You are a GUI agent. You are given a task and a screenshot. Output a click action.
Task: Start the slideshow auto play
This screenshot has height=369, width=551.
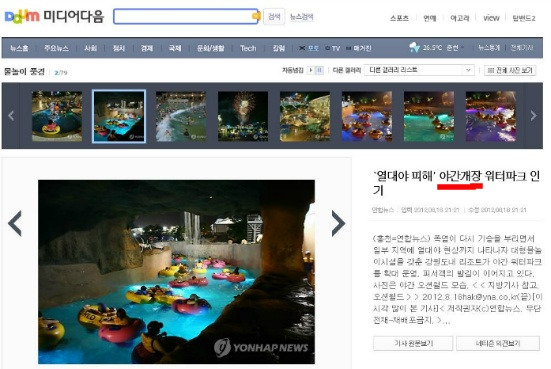[x=311, y=70]
